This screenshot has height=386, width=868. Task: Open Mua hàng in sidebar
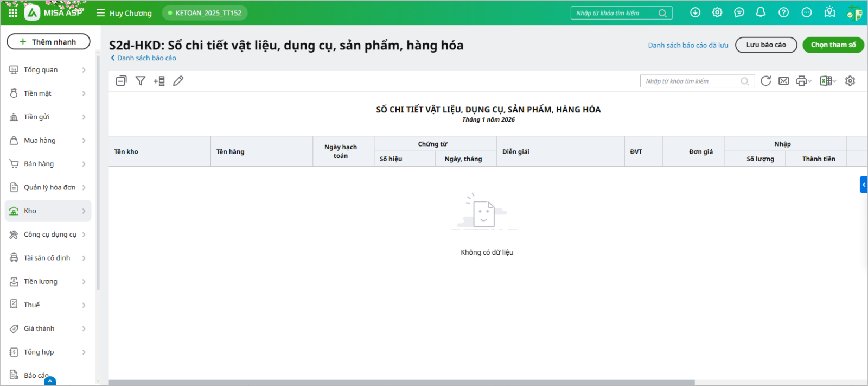click(48, 141)
